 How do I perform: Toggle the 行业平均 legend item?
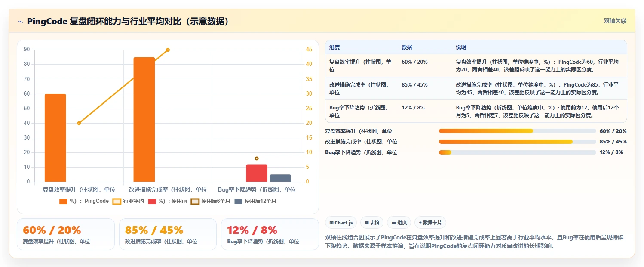click(128, 201)
